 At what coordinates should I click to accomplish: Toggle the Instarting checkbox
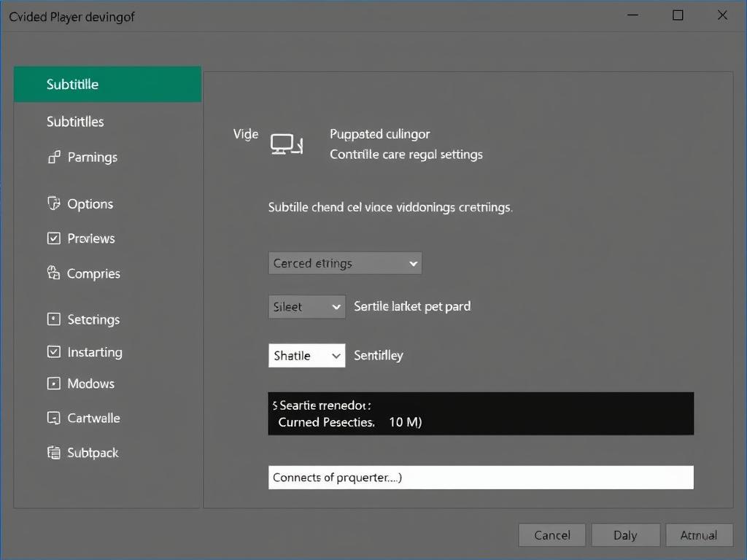(x=54, y=352)
